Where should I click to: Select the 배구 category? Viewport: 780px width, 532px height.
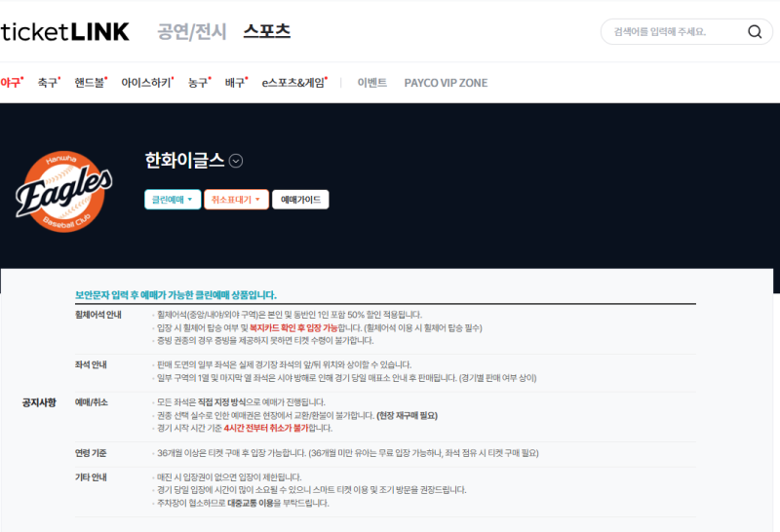[x=235, y=83]
